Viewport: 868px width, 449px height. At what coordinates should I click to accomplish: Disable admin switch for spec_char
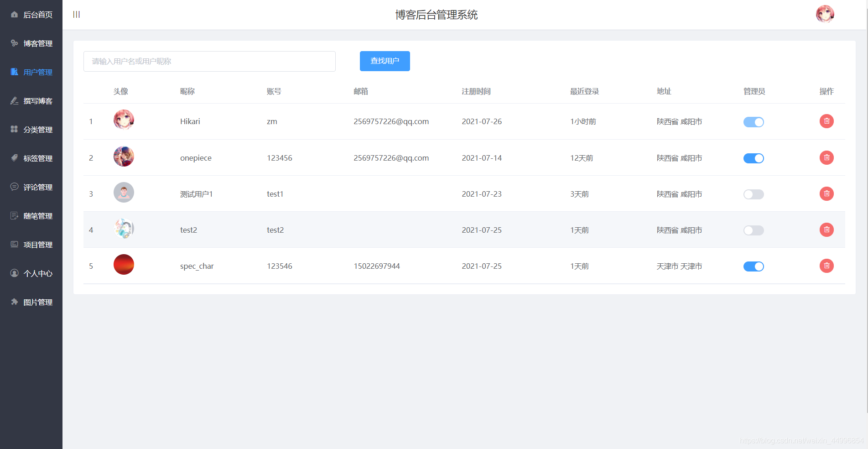pyautogui.click(x=754, y=266)
